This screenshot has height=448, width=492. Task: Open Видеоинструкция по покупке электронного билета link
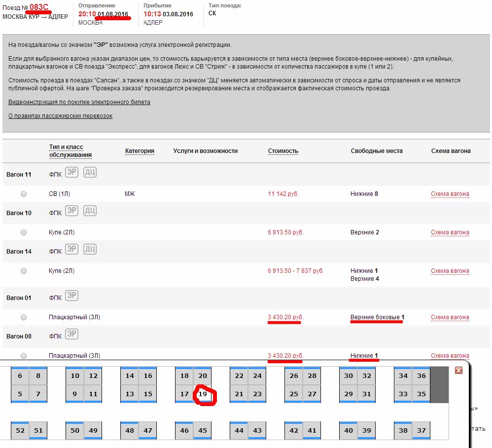pyautogui.click(x=79, y=102)
